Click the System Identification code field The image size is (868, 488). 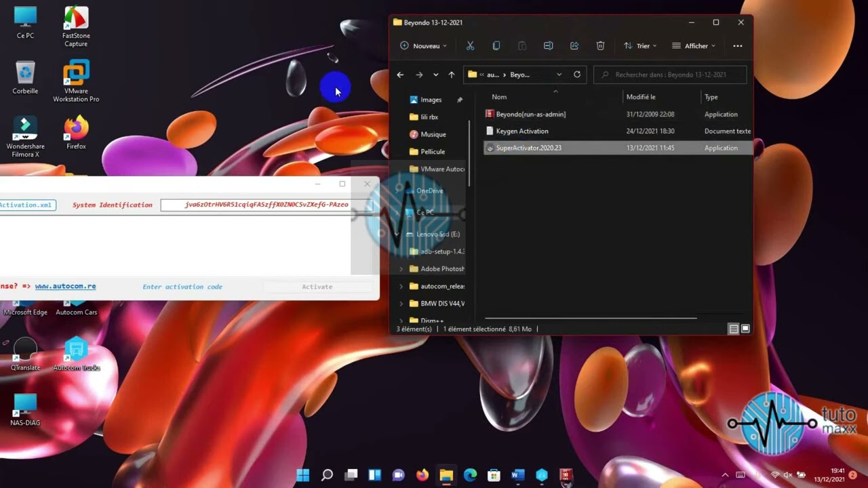(267, 205)
